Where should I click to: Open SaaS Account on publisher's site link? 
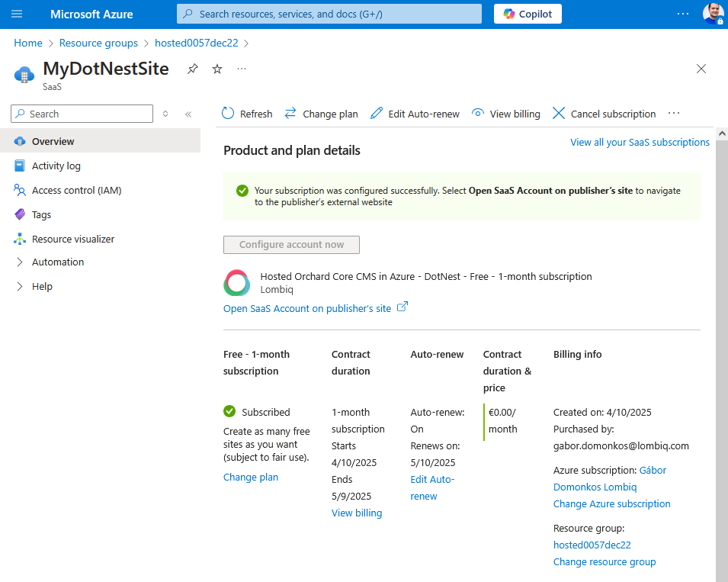[307, 309]
